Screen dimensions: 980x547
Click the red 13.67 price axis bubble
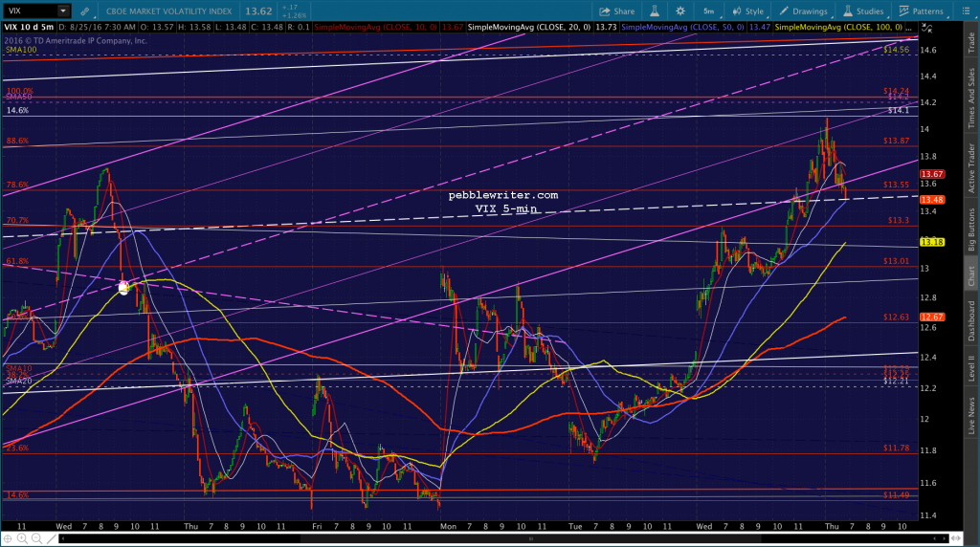tap(932, 174)
